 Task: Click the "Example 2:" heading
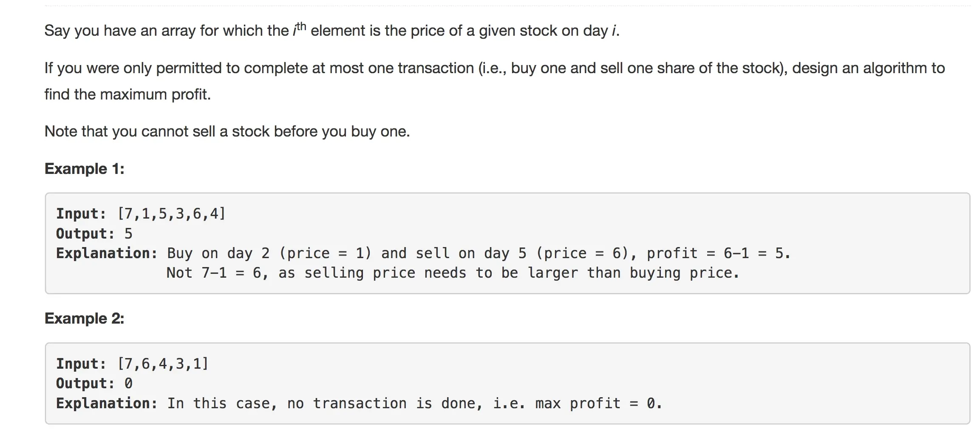[84, 319]
